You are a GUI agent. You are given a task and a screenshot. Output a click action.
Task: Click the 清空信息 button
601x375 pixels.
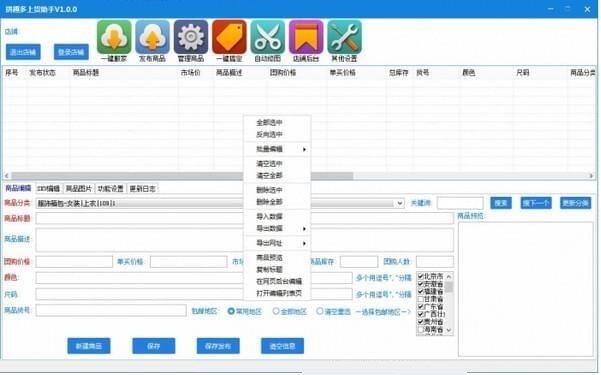(x=282, y=346)
